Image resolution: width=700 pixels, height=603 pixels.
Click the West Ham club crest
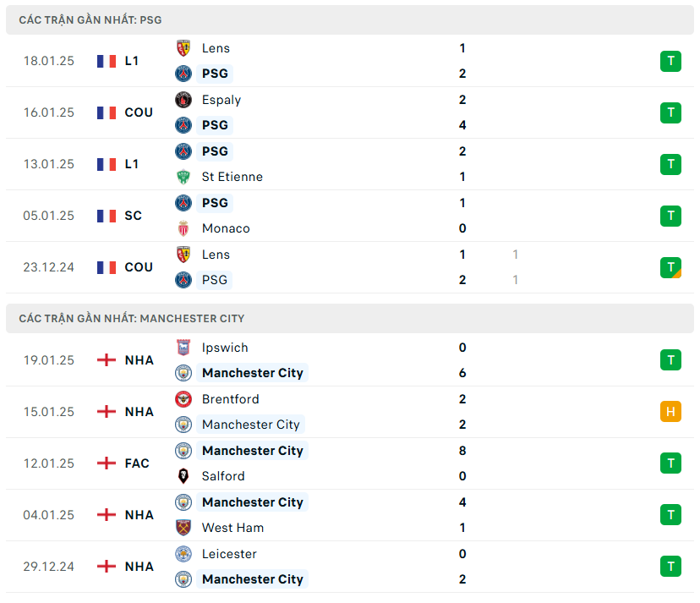(183, 528)
